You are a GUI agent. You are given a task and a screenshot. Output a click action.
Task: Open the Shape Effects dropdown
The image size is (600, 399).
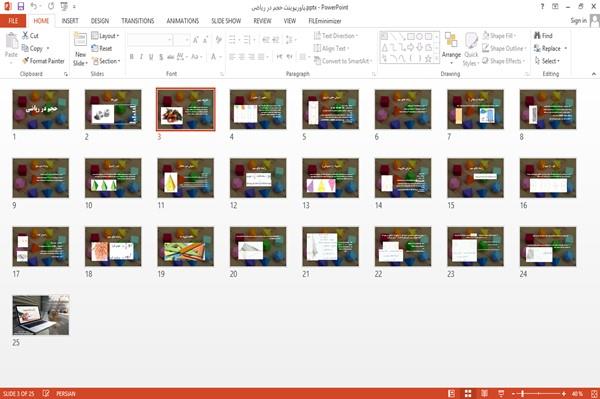click(x=504, y=61)
